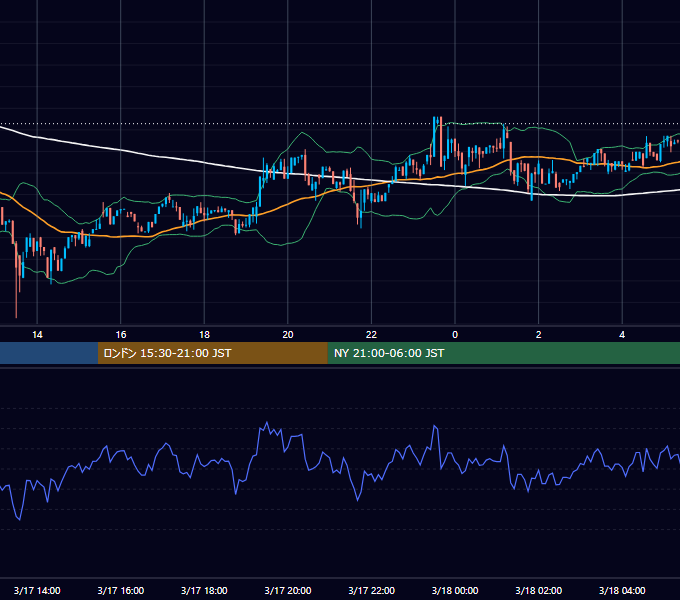Click the NY 21:00-06:00 JST session bar

coord(503,353)
